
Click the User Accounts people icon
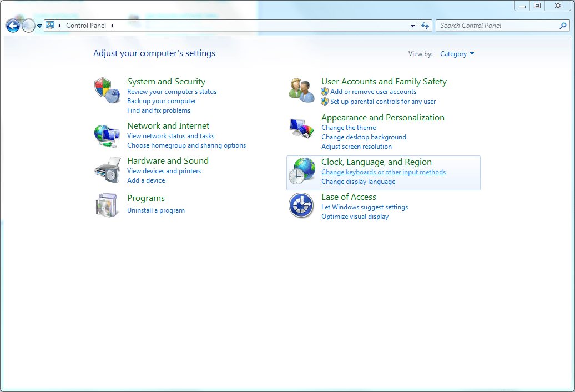[301, 90]
